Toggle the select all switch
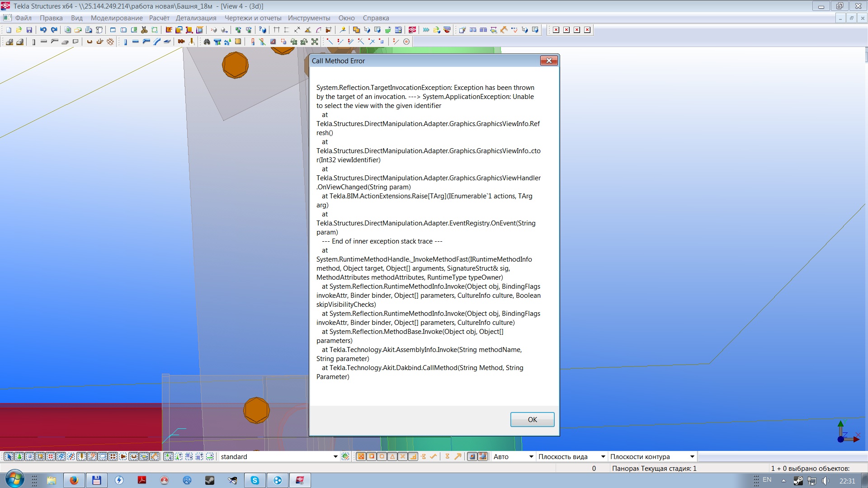The image size is (868, 488). coord(9,456)
